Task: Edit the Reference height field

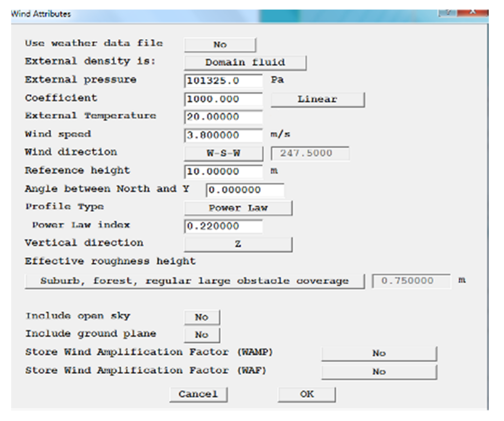Action: [x=223, y=172]
